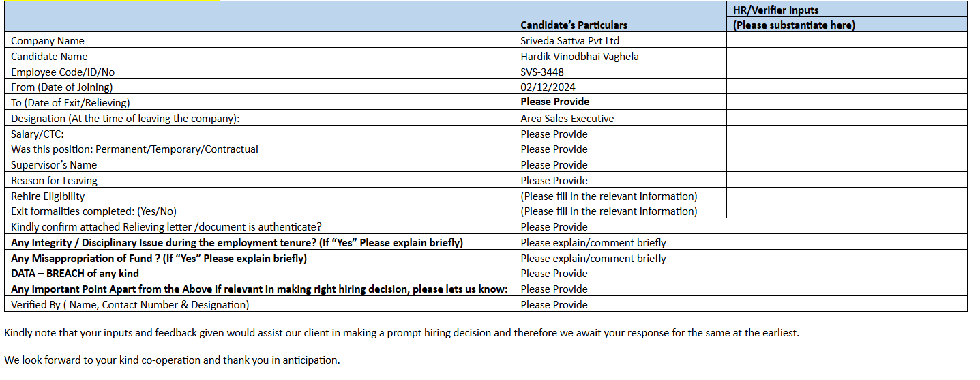The height and width of the screenshot is (380, 980).
Task: Click the "Candidate's Particulars" column header
Action: [x=574, y=25]
